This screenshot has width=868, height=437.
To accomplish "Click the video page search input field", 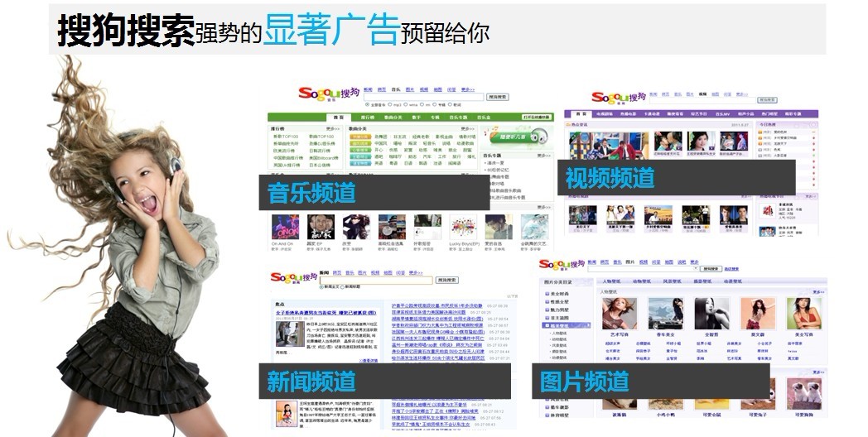I will pos(702,99).
